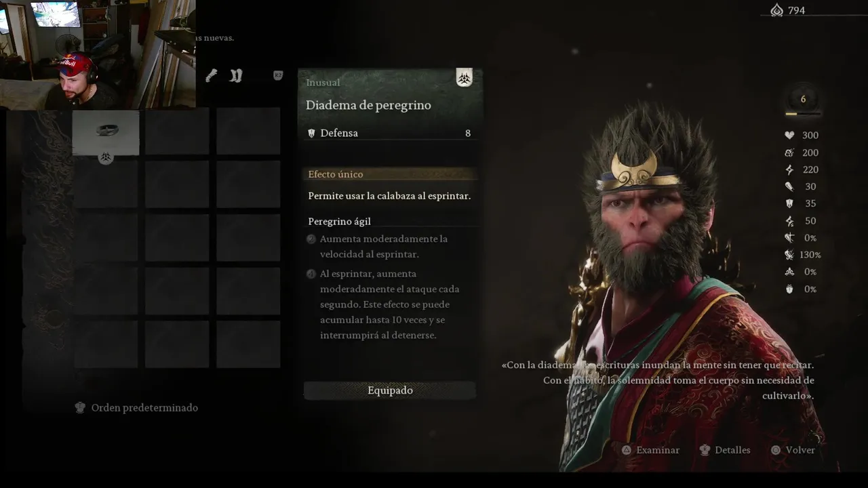868x488 pixels.
Task: Click the mana icon showing 200
Action: click(789, 152)
